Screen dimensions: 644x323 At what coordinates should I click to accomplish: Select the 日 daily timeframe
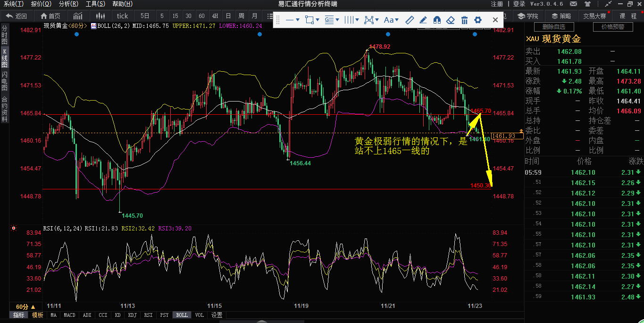click(x=228, y=16)
